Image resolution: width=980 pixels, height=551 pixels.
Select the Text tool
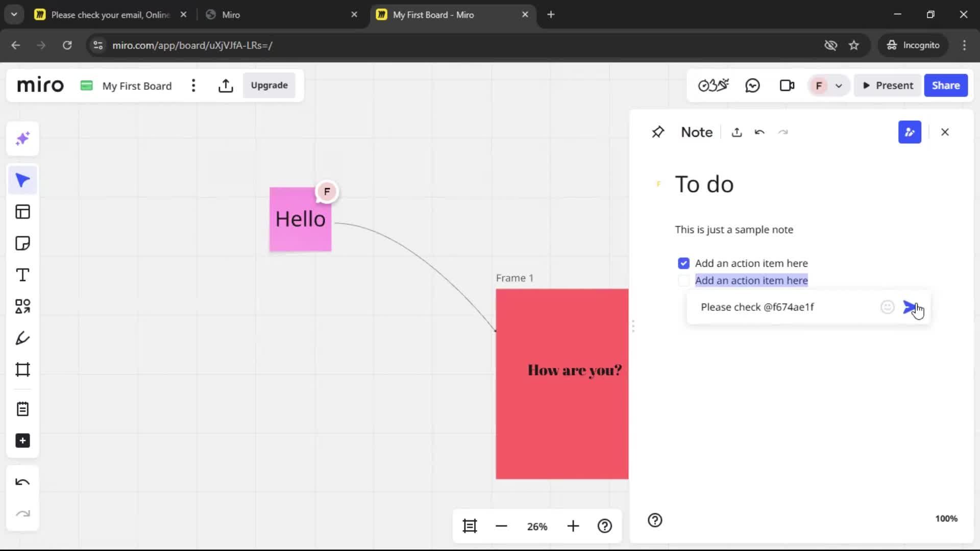[x=22, y=275]
